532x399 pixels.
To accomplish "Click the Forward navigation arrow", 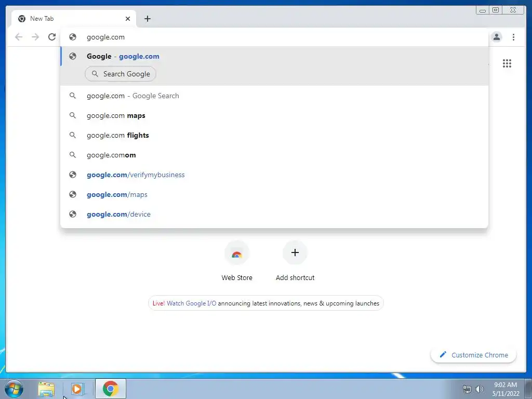I will pyautogui.click(x=35, y=37).
